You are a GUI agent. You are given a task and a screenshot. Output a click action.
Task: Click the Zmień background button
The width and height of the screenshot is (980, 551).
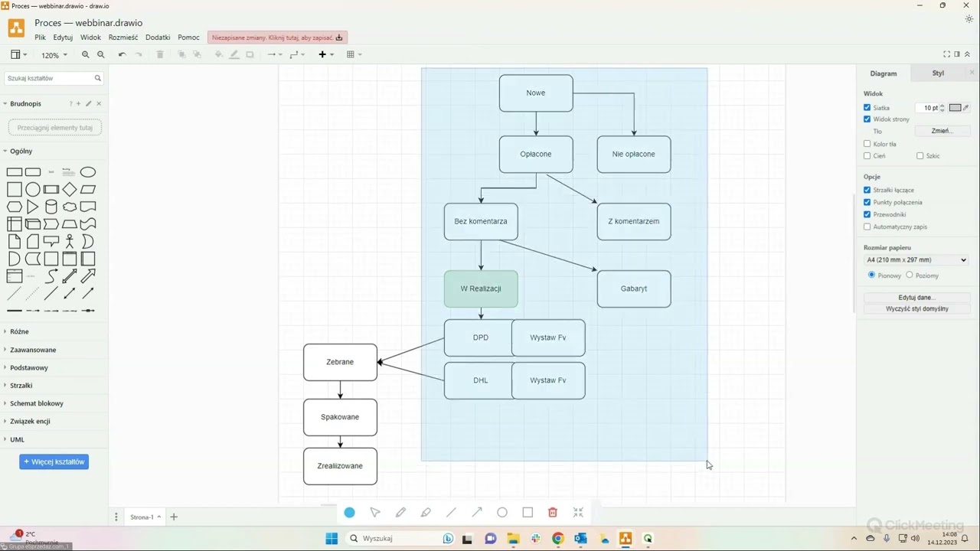click(x=942, y=131)
